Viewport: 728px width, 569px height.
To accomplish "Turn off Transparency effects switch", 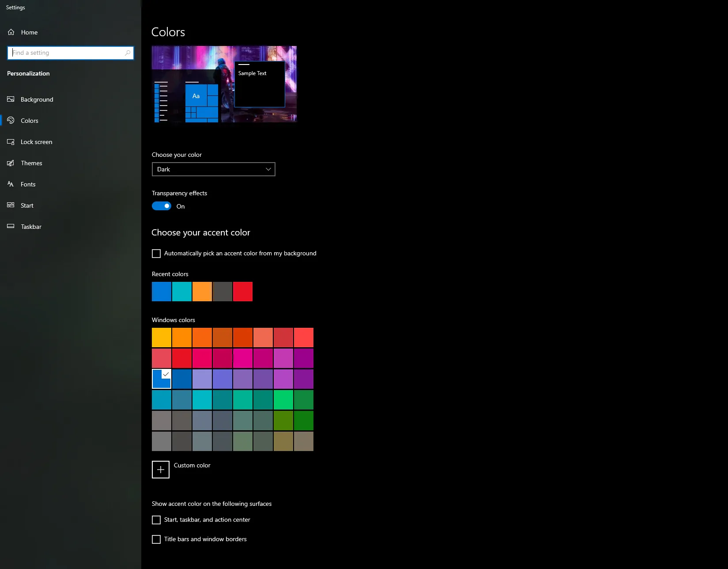I will [x=162, y=206].
